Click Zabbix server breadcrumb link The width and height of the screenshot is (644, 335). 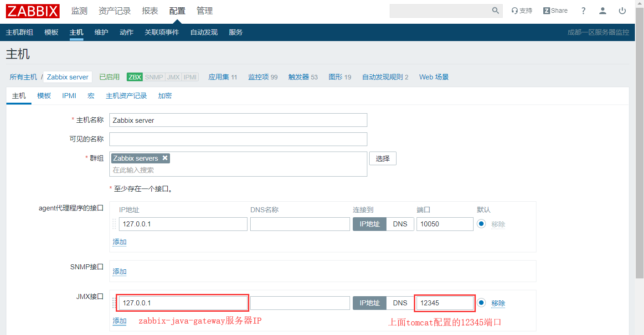click(x=68, y=77)
